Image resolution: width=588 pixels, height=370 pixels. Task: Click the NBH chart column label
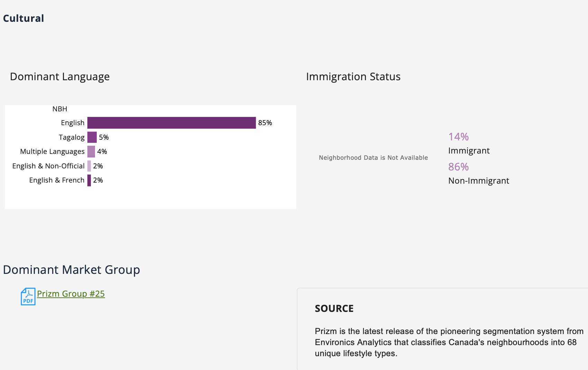coord(60,109)
